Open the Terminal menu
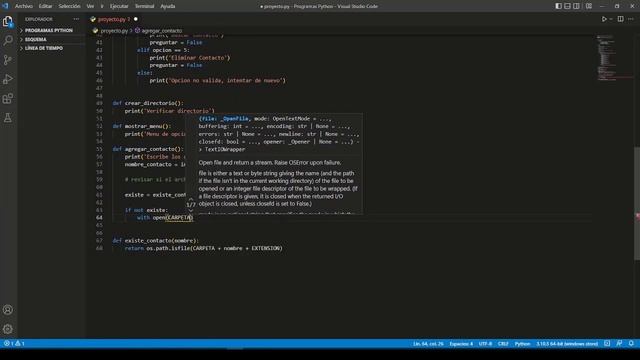640x360 pixels. pos(144,6)
